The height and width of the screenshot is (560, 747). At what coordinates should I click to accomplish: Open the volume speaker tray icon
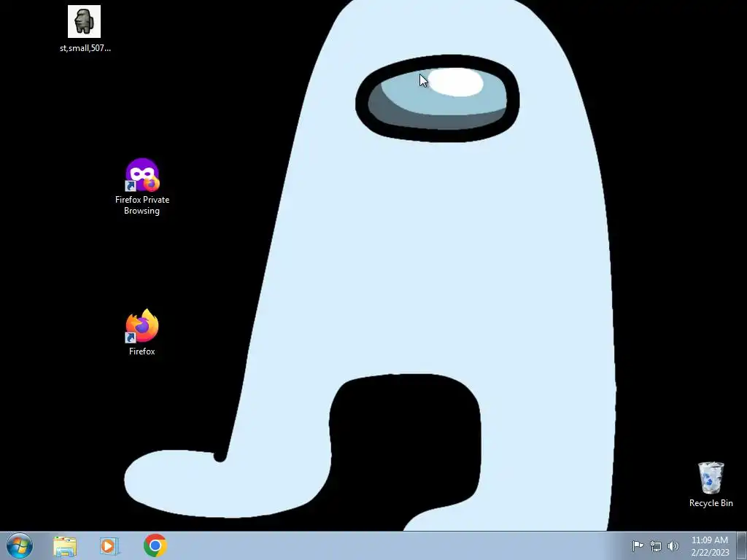(x=673, y=545)
